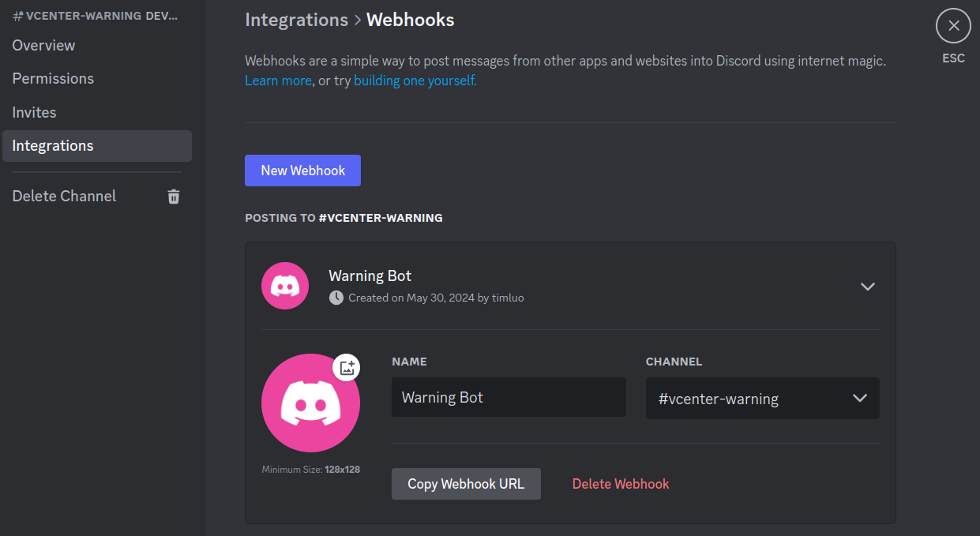Click the large circular webhook profile image
Viewport: 980px width, 536px height.
(x=310, y=402)
